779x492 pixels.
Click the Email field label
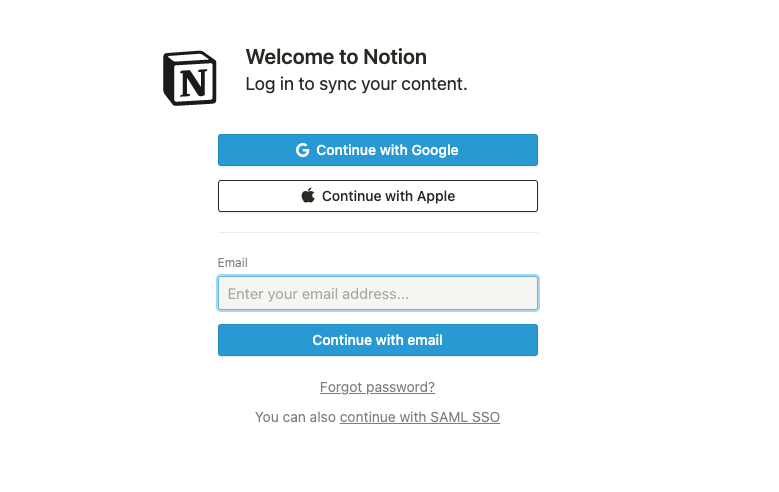pos(233,262)
